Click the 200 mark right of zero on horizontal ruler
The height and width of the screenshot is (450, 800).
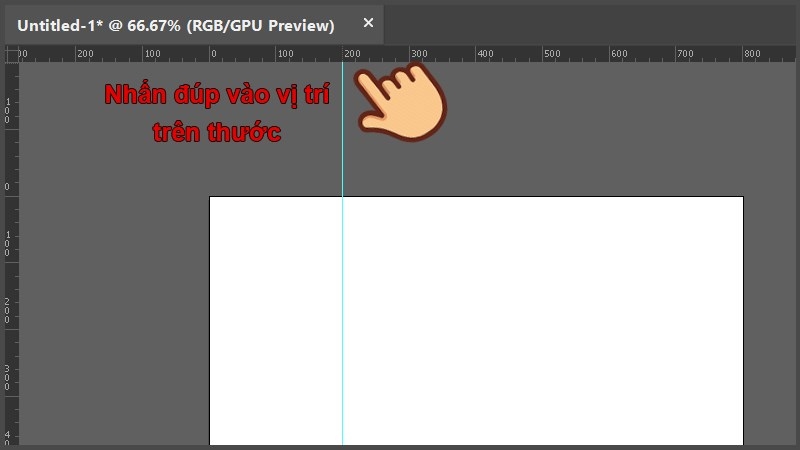[352, 54]
